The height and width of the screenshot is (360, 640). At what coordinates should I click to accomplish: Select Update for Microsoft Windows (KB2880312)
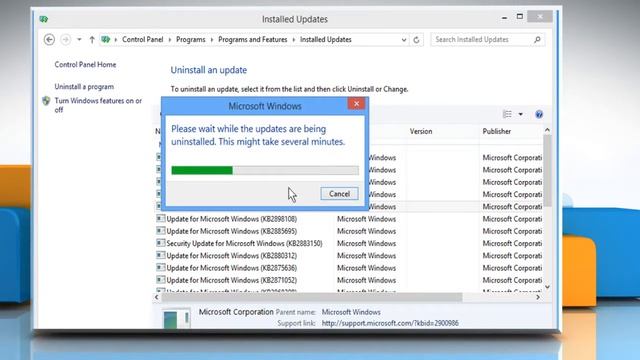pos(231,256)
